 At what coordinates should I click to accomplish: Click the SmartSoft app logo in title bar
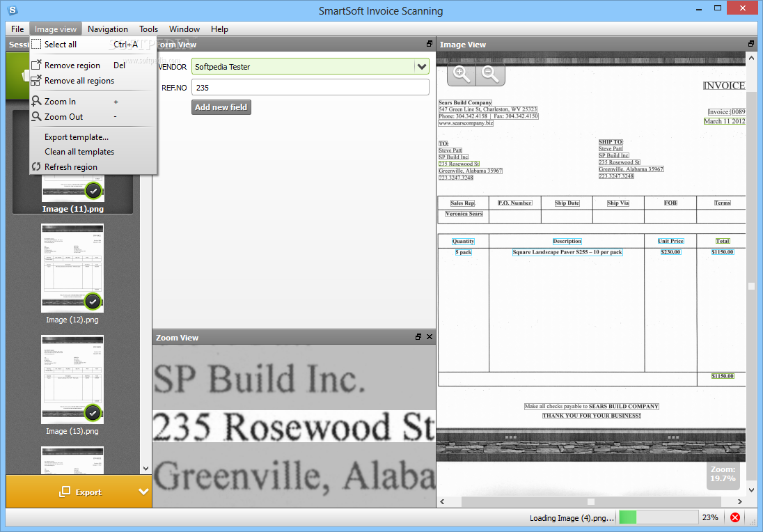pos(12,10)
